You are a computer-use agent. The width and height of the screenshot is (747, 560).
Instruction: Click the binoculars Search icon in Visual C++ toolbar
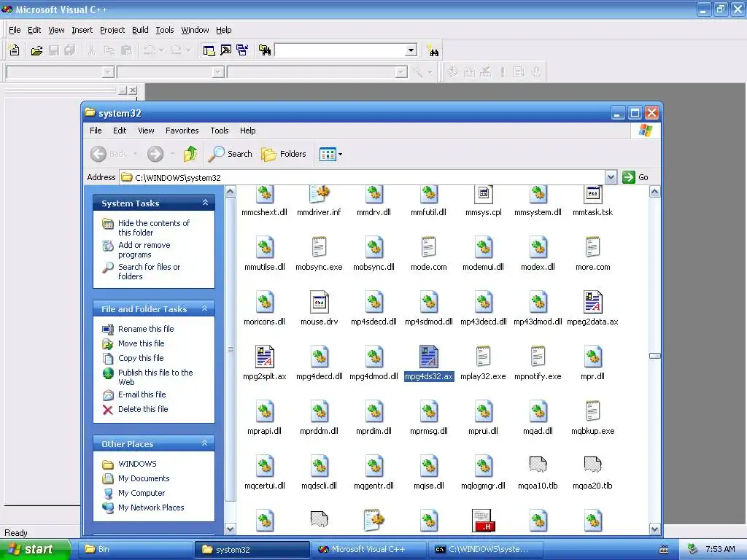coord(433,50)
